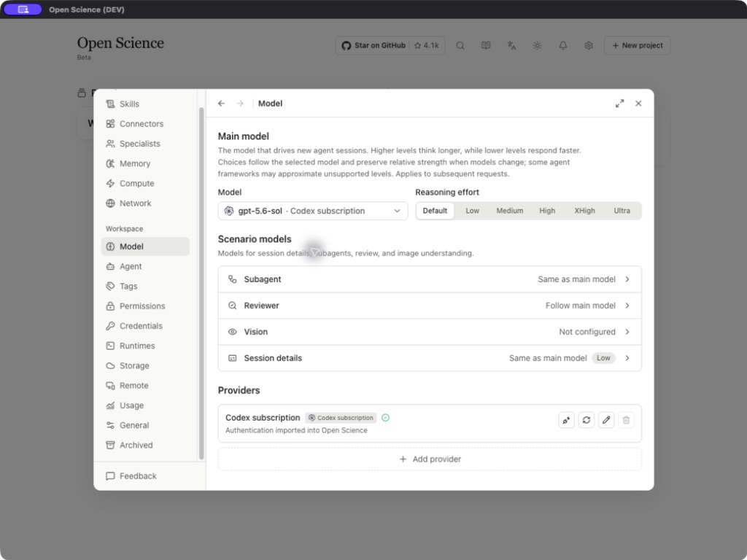
Task: Click the 4.1k star count
Action: [427, 46]
